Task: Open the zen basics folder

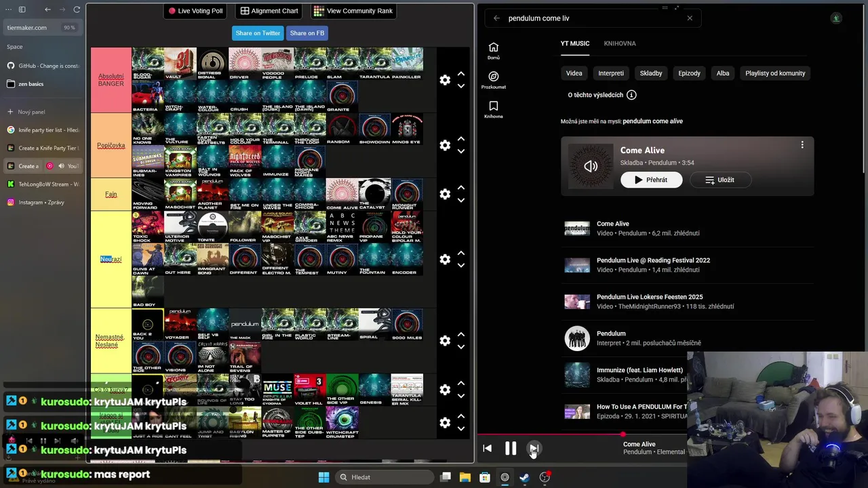Action: click(x=42, y=84)
